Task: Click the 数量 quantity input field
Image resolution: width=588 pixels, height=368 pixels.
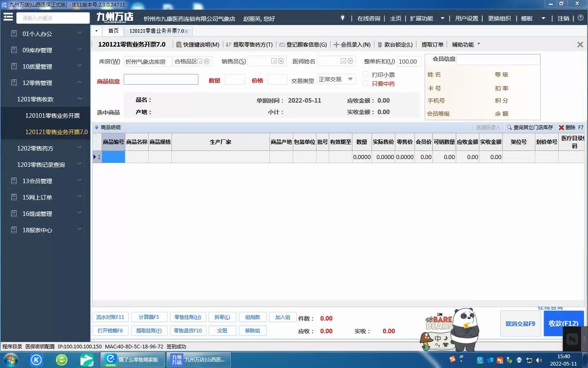Action: click(x=235, y=79)
